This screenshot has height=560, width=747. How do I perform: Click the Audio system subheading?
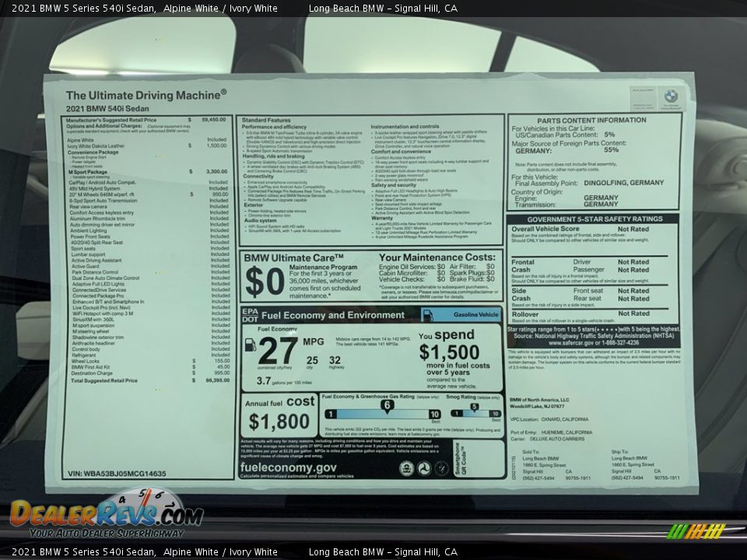point(260,220)
